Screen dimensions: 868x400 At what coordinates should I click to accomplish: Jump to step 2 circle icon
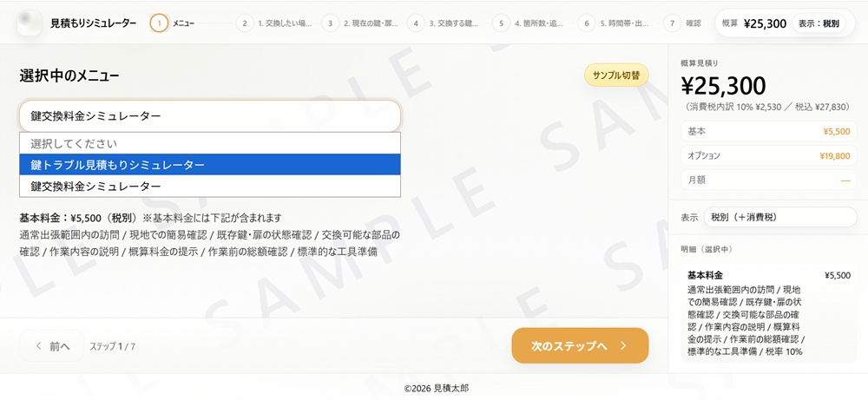(x=245, y=23)
